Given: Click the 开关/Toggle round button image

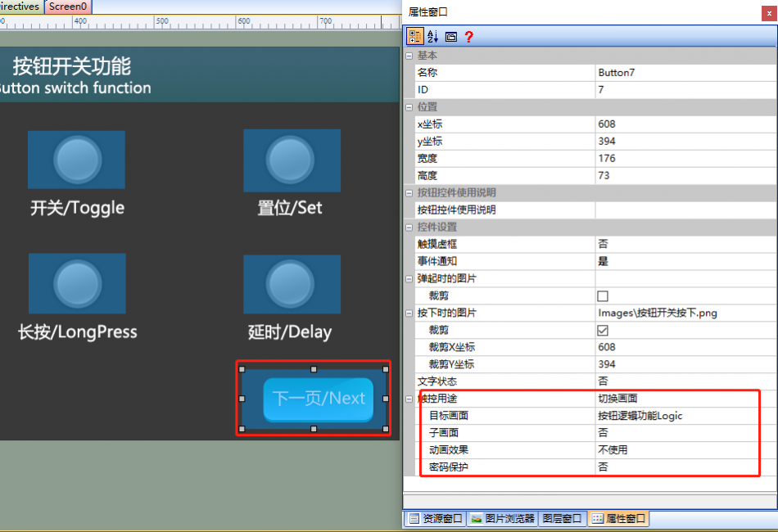Looking at the screenshot, I should 76,160.
